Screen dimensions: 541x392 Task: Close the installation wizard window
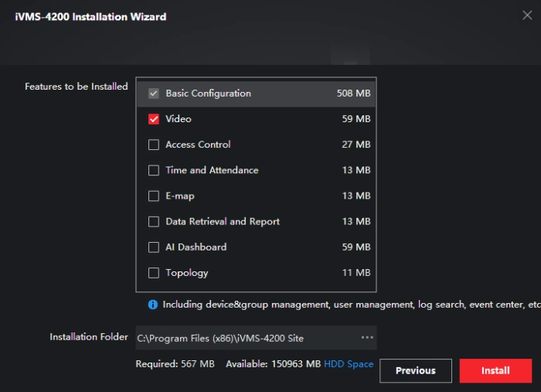[x=527, y=15]
